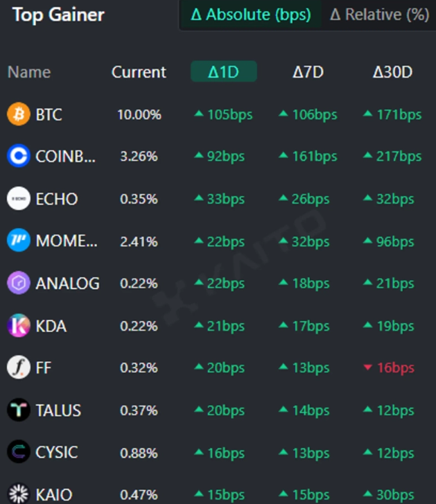This screenshot has width=436, height=504.
Task: Switch to Δ Absolute (bps) view
Action: click(251, 15)
